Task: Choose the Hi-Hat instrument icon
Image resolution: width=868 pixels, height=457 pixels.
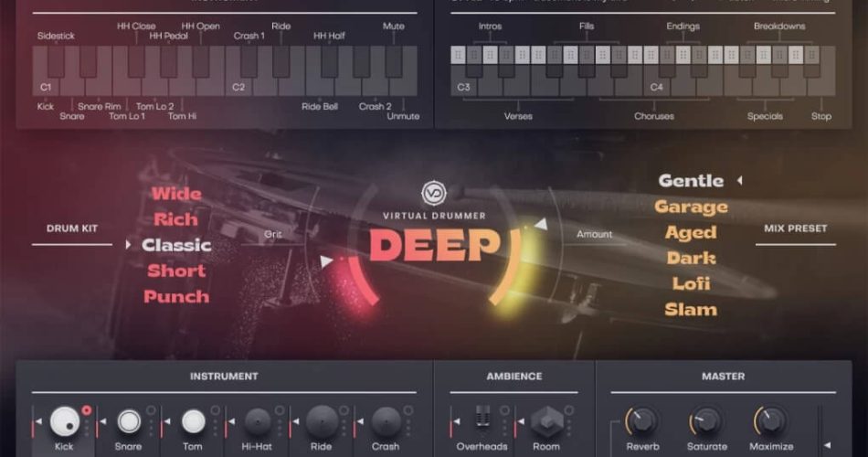Action: (x=257, y=421)
